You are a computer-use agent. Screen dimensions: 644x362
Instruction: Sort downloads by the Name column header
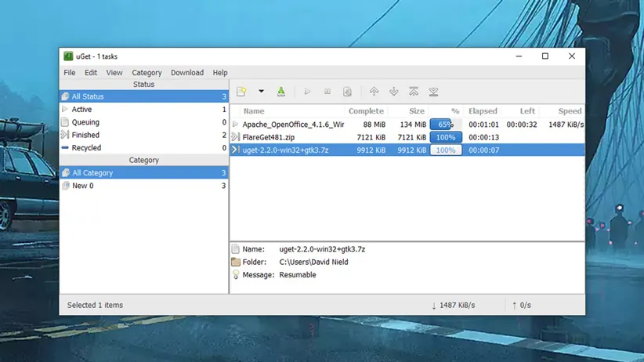point(254,111)
